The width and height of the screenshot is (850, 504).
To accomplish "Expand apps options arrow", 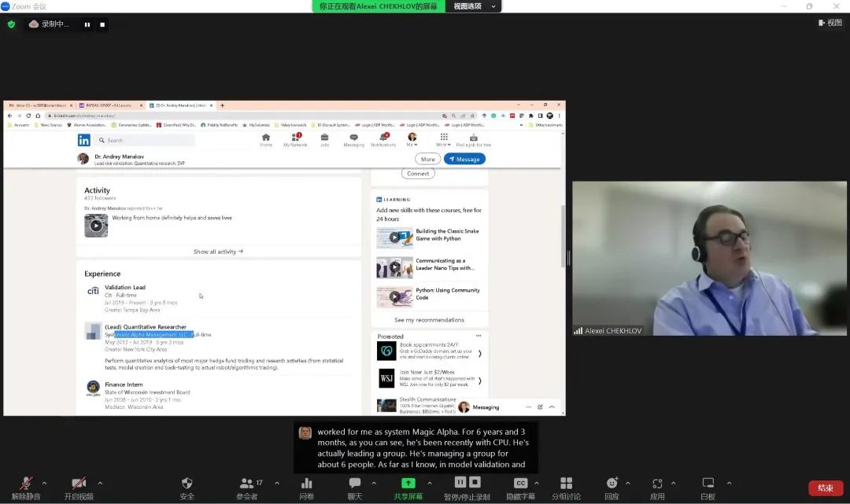I will pyautogui.click(x=673, y=483).
